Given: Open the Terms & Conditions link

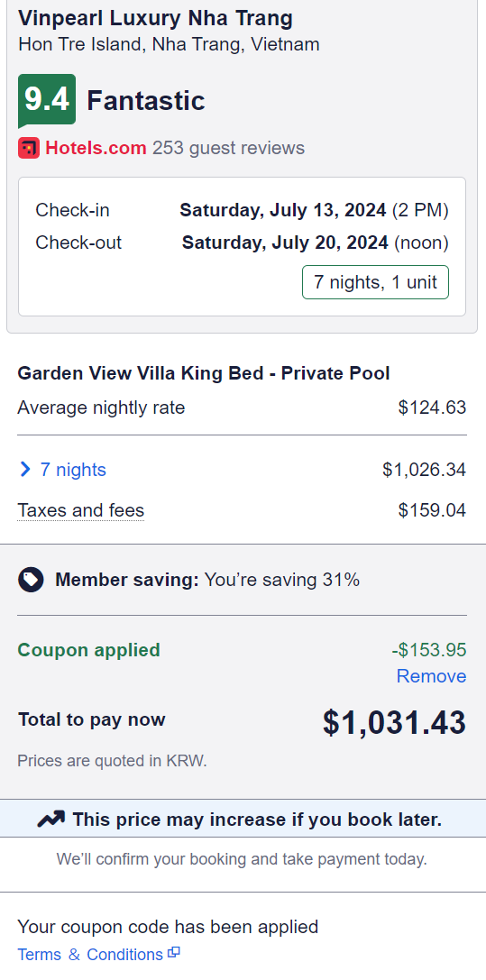Looking at the screenshot, I should click(90, 955).
